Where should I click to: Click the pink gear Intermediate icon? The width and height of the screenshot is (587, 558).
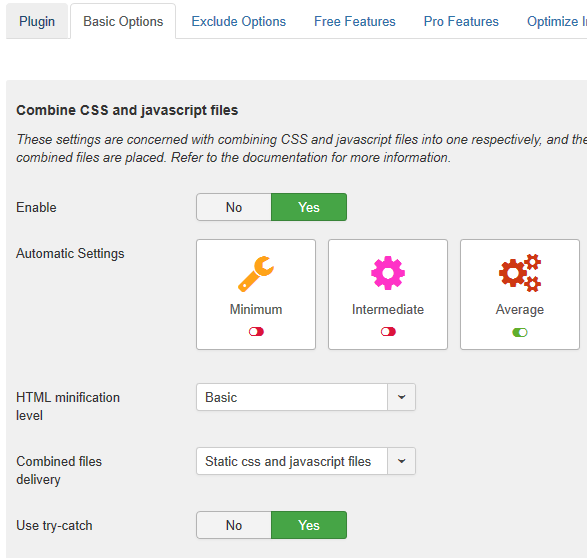point(388,273)
